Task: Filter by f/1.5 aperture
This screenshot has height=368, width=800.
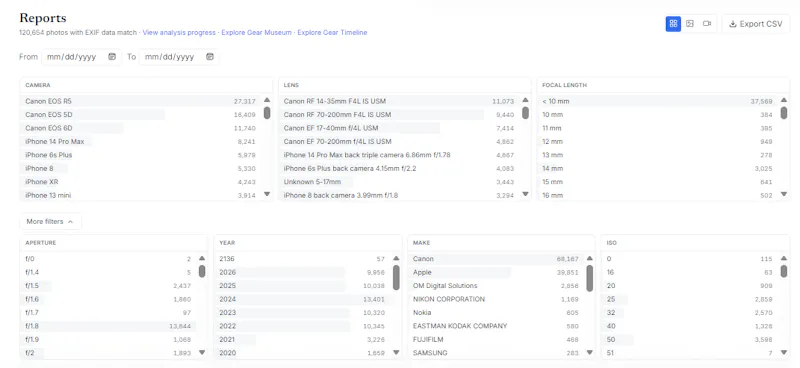Action: 108,285
